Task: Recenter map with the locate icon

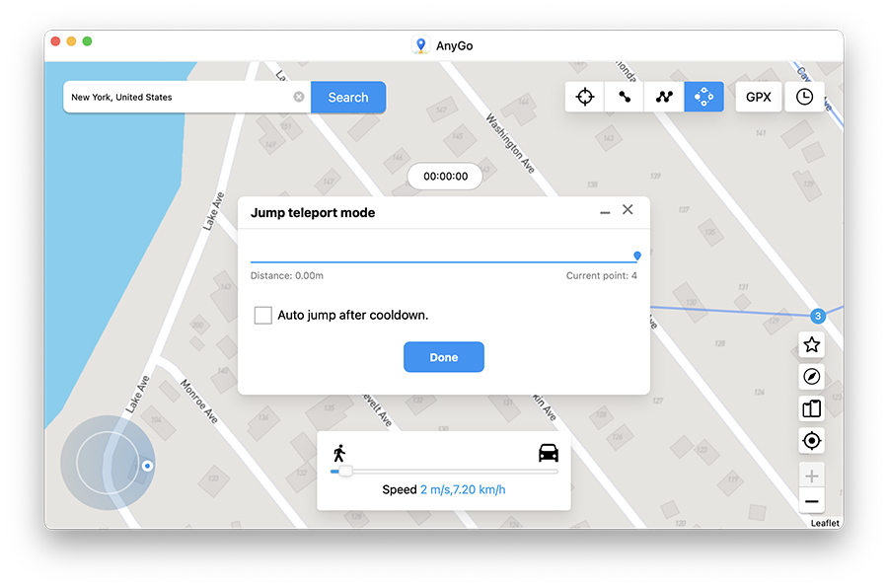Action: [812, 441]
